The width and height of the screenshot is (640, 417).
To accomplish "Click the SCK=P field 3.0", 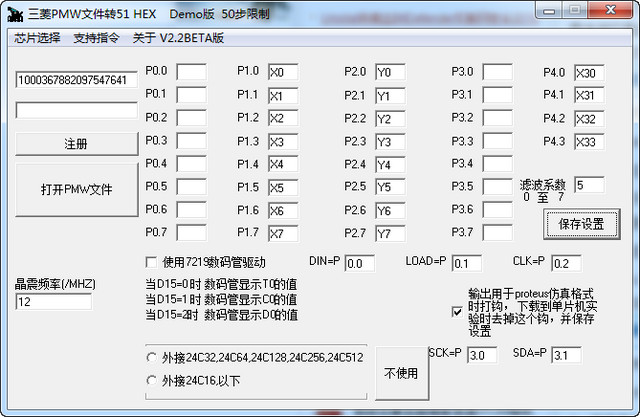I will pyautogui.click(x=482, y=355).
